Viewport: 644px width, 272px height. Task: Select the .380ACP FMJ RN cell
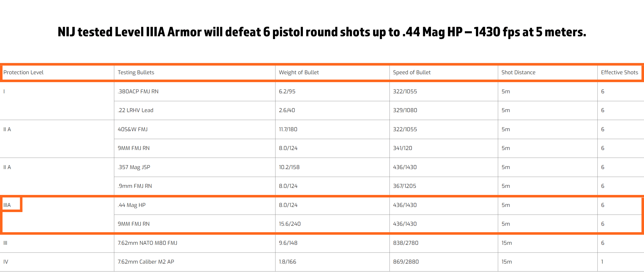click(x=138, y=91)
